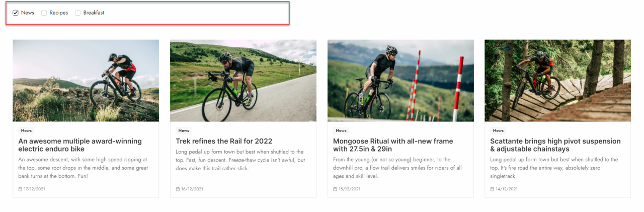Image resolution: width=644 pixels, height=212 pixels.
Task: Tick the Breakfast filter checkbox
Action: click(78, 13)
